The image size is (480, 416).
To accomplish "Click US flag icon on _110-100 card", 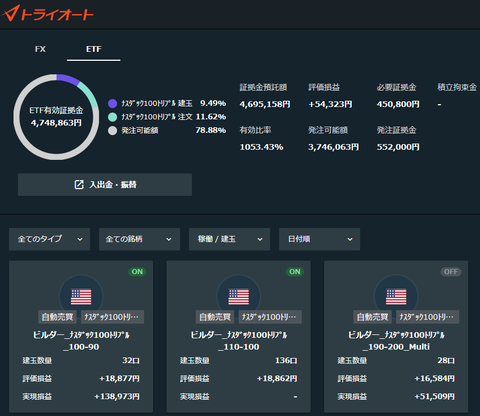I will click(x=239, y=296).
